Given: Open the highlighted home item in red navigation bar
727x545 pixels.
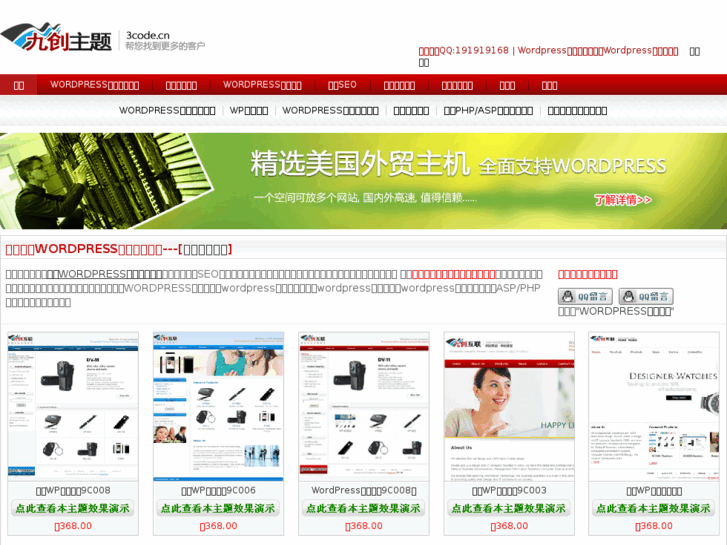Looking at the screenshot, I should point(19,85).
